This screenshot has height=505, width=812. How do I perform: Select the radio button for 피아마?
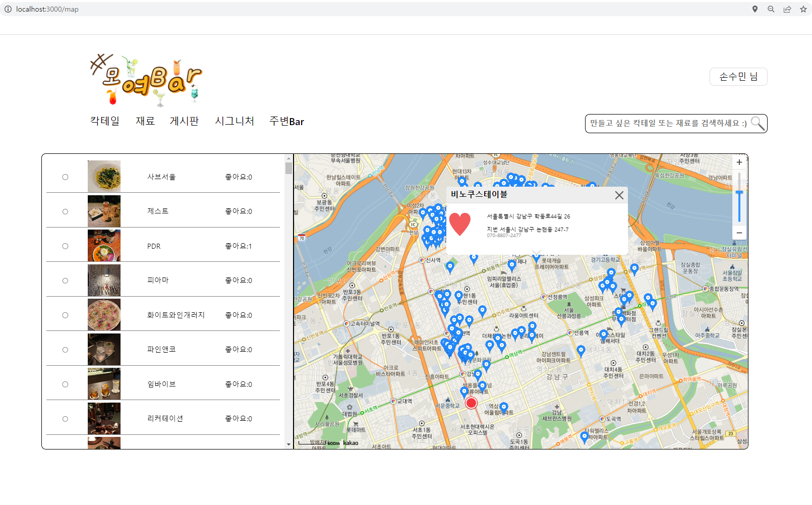(x=65, y=280)
